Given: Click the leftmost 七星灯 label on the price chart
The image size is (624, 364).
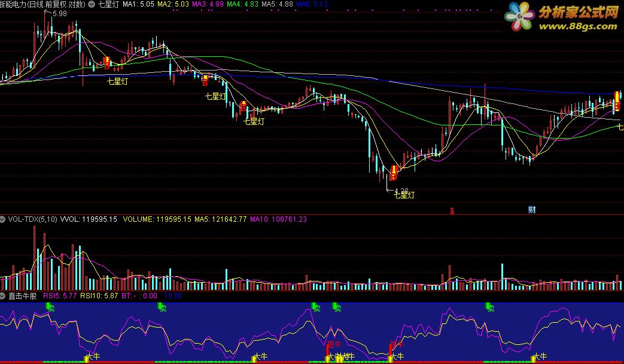Looking at the screenshot, I should 118,81.
